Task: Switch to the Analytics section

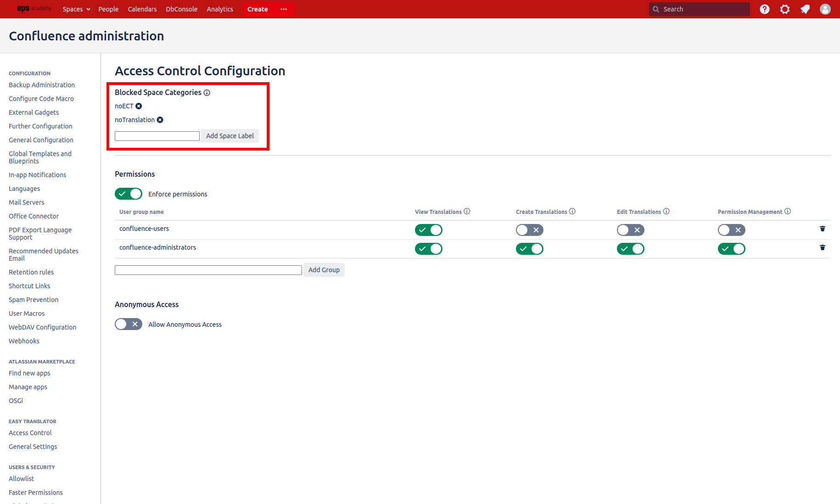Action: (220, 9)
